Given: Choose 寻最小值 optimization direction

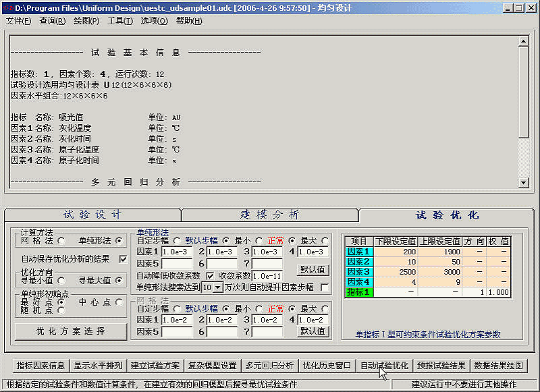Looking at the screenshot, I should click(61, 280).
